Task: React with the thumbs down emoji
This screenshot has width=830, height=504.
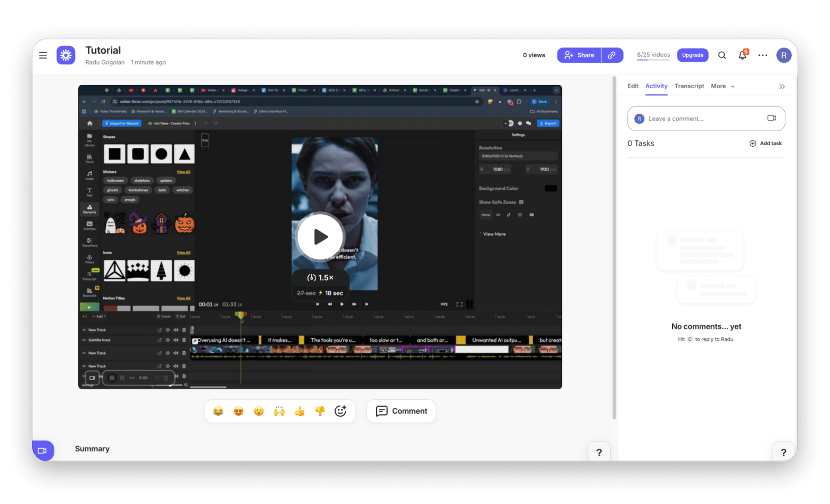Action: tap(320, 411)
